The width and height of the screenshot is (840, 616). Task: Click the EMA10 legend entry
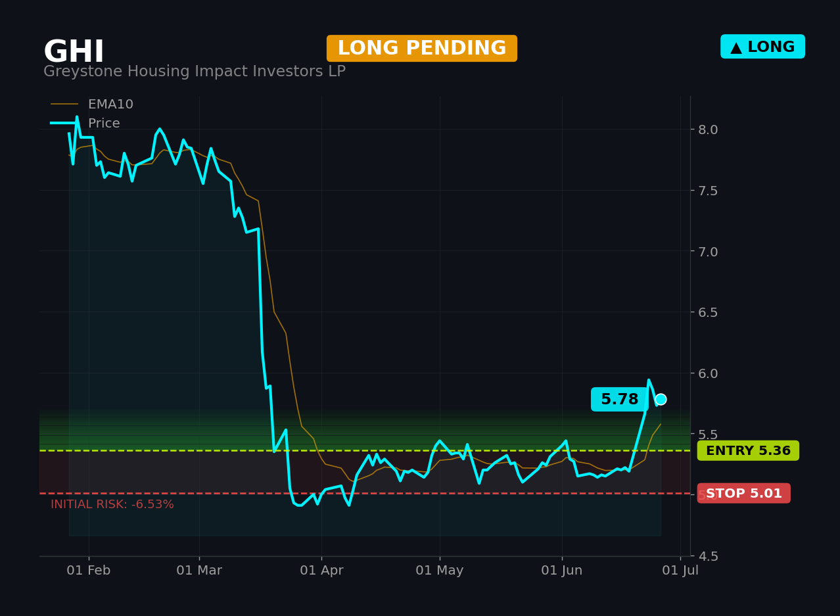point(92,105)
